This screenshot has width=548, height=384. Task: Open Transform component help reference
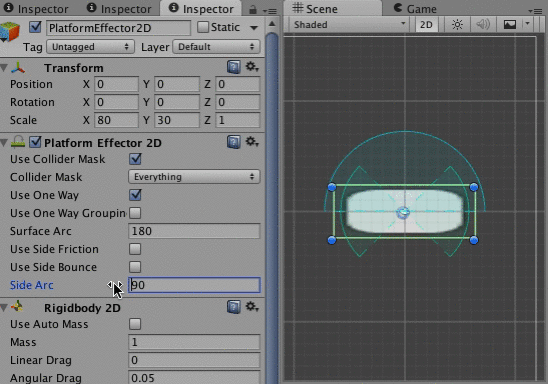click(x=233, y=67)
